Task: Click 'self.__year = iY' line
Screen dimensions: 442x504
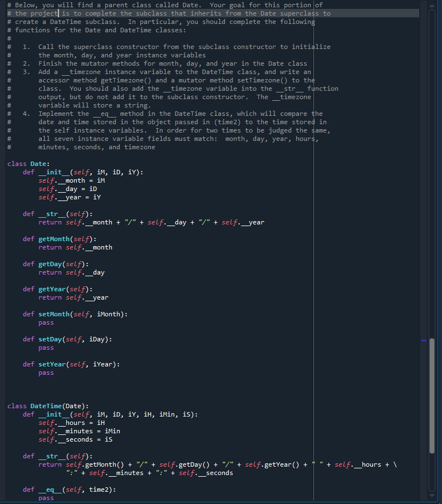Action: (70, 197)
